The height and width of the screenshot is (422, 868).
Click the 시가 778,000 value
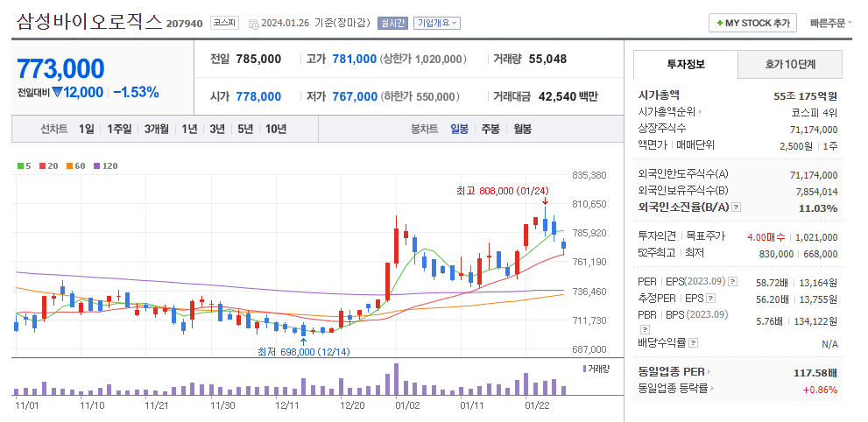pos(258,97)
